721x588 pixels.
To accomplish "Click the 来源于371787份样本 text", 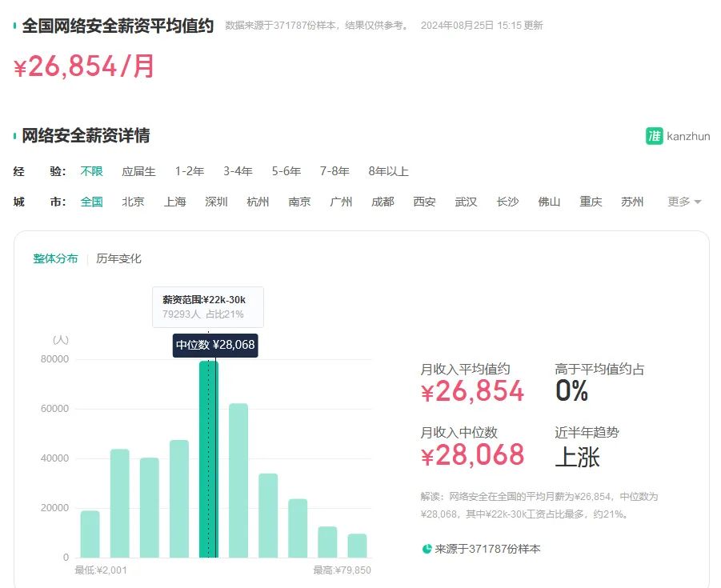I will (487, 549).
